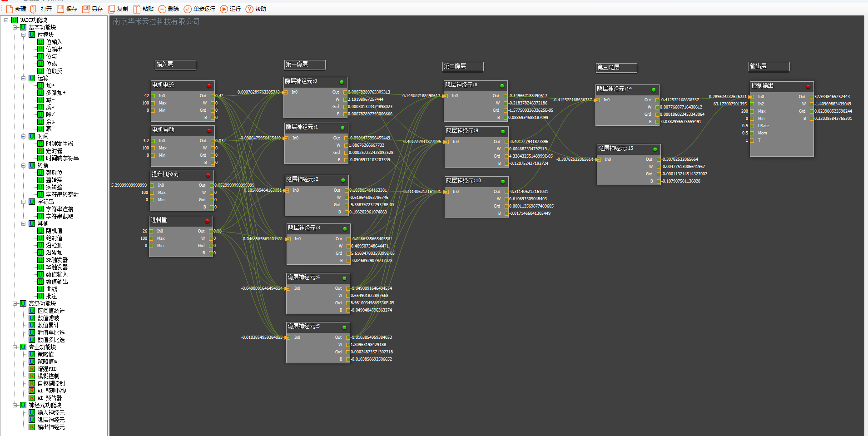Collapse the 神经元功能块 tree node
Viewport: 868px width, 436px height.
click(x=15, y=405)
